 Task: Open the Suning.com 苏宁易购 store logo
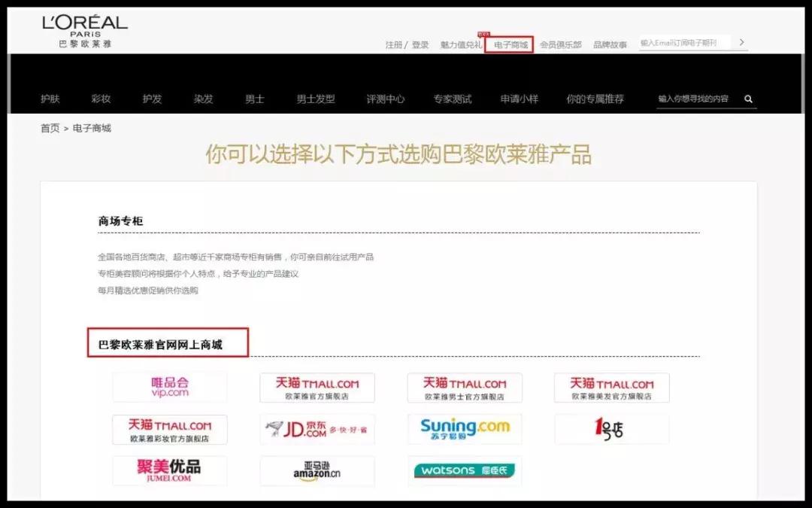click(464, 429)
